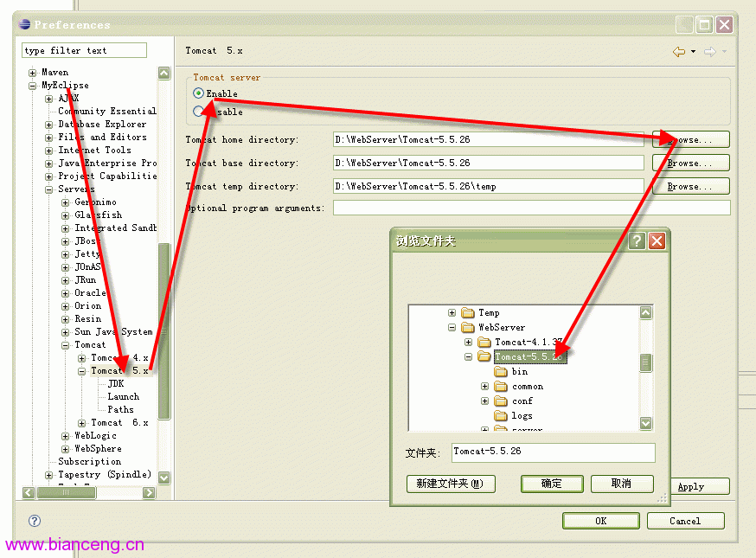Select the common folder icon

pyautogui.click(x=501, y=387)
